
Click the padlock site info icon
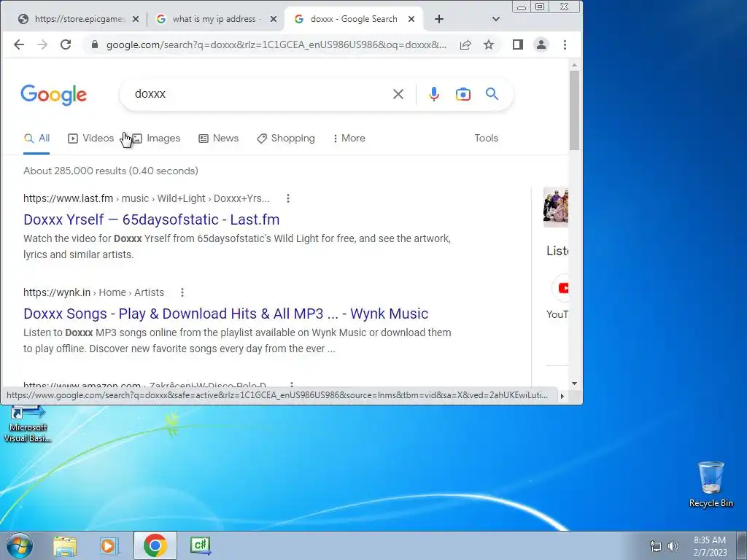(95, 44)
